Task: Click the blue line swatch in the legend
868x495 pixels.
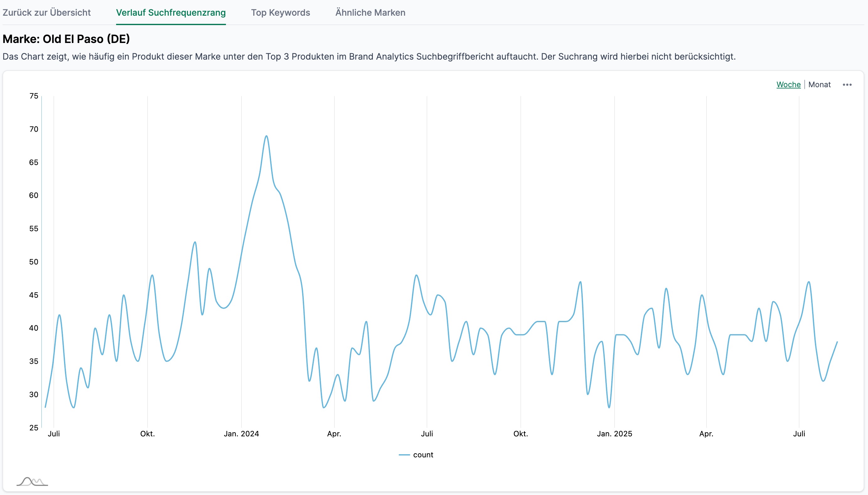Action: pos(404,455)
